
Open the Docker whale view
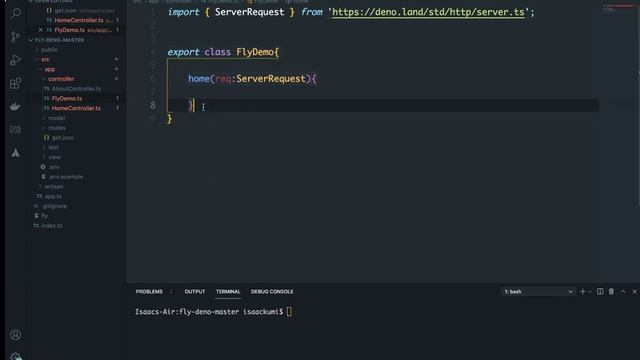tap(16, 107)
